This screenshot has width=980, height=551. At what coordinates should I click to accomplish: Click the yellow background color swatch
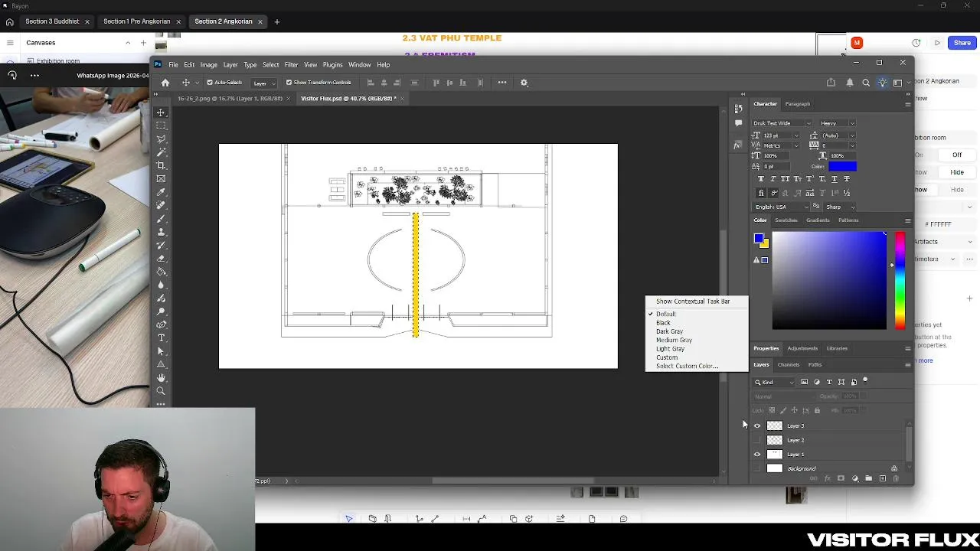(764, 244)
